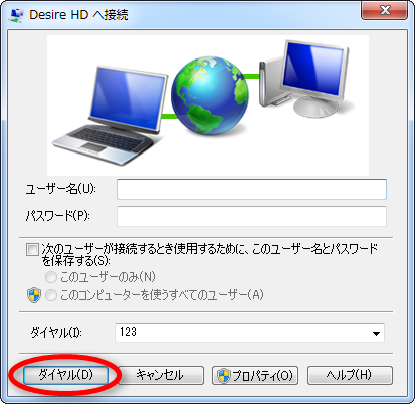Screen dimensions: 415x404
Task: Click the network connection icon in title bar
Action: [16, 15]
